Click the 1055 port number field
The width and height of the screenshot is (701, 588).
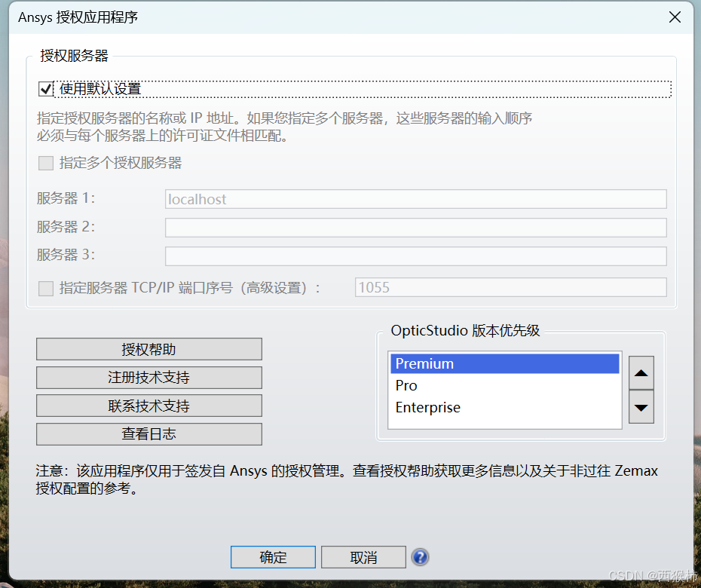[x=510, y=287]
